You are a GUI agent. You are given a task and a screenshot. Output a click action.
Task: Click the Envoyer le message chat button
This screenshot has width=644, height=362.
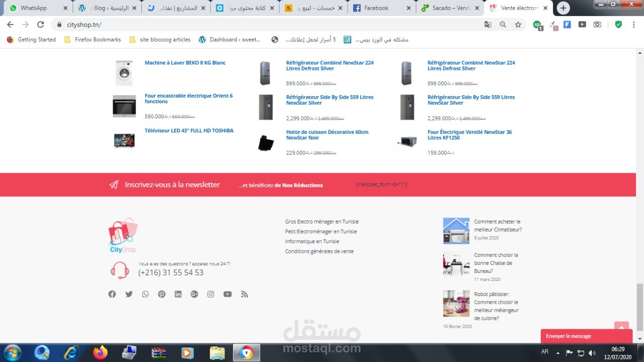[587, 336]
